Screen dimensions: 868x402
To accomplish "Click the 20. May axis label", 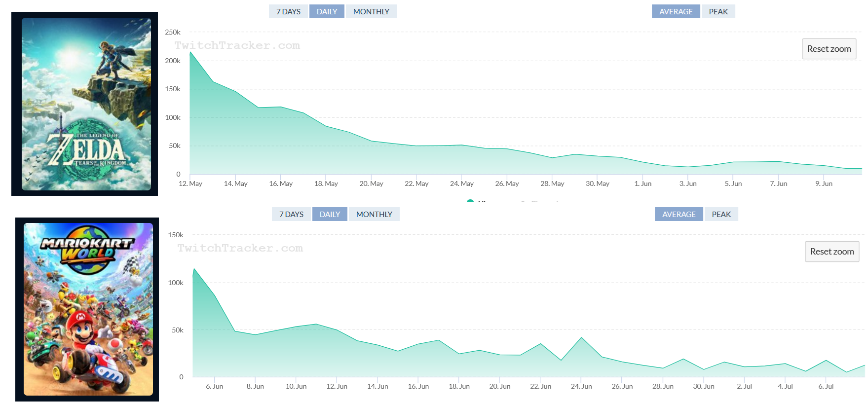I will [371, 183].
